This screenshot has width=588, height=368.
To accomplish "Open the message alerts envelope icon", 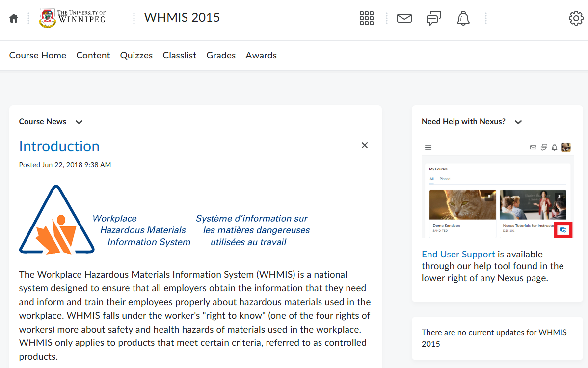I will click(404, 18).
